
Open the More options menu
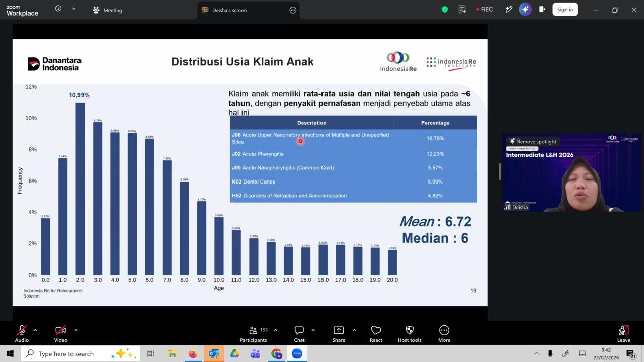point(444,333)
